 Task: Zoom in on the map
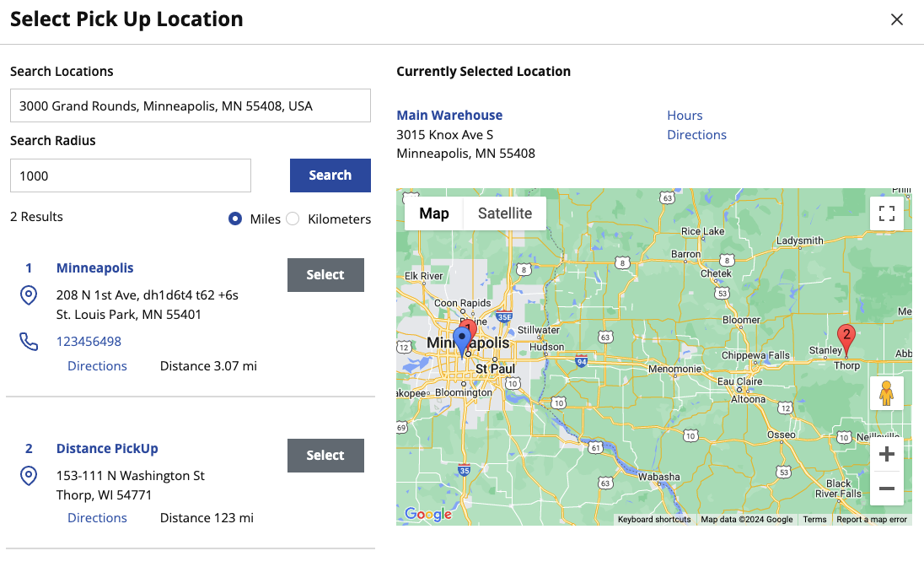pos(886,455)
